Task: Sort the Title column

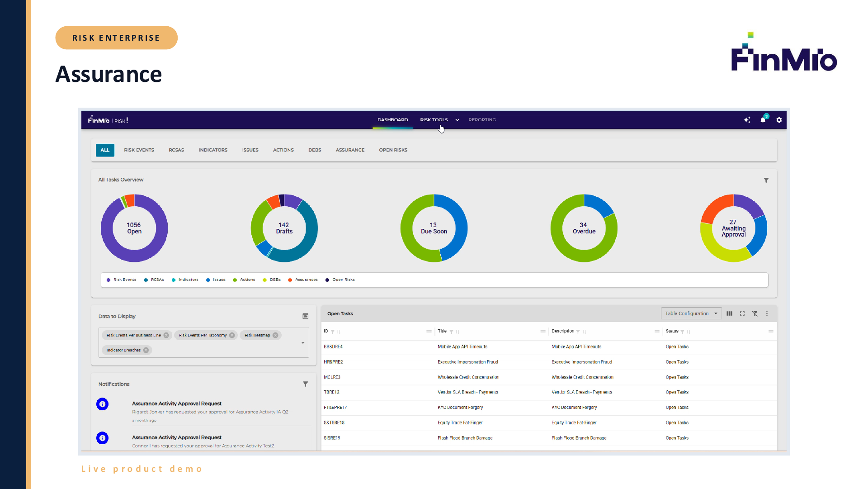Action: 458,332
